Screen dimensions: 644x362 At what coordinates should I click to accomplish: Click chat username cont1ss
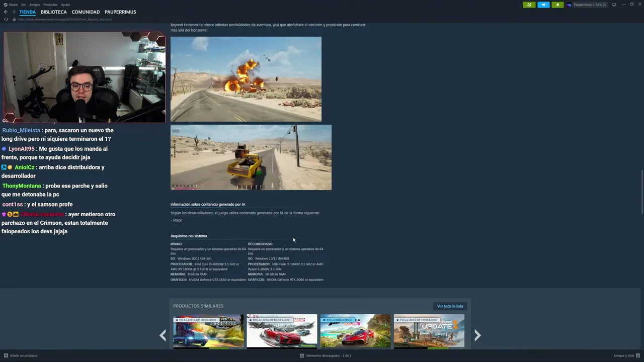(x=13, y=205)
